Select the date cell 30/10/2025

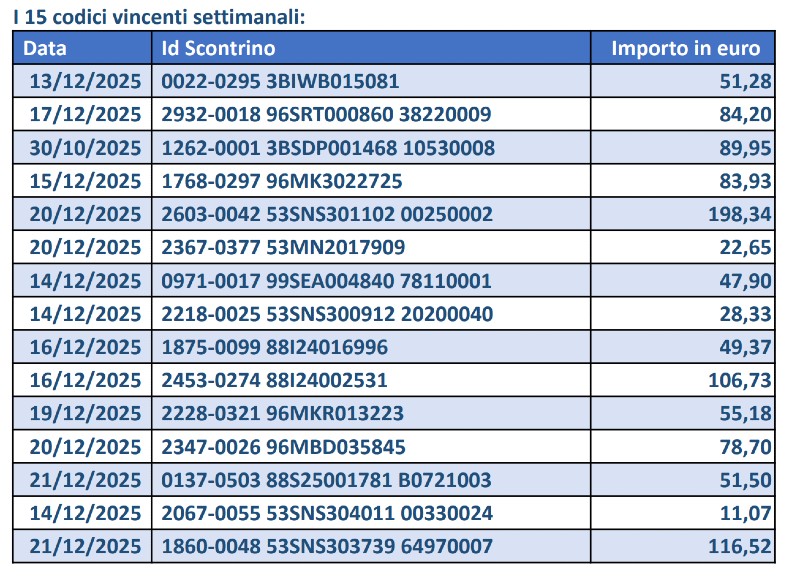coord(83,148)
